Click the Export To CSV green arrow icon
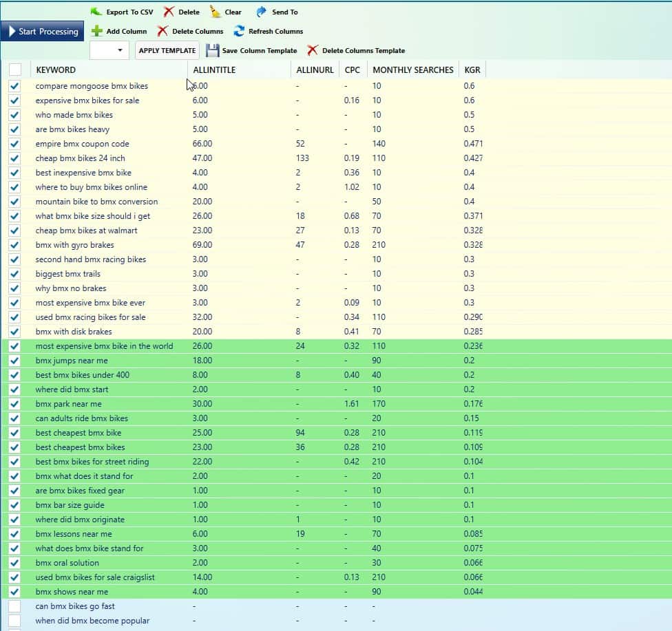The height and width of the screenshot is (631, 672). click(x=96, y=12)
